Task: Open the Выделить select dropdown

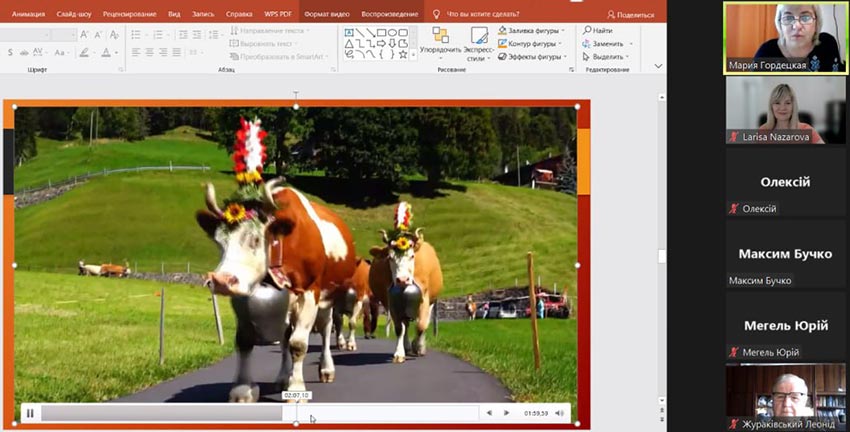Action: 608,57
